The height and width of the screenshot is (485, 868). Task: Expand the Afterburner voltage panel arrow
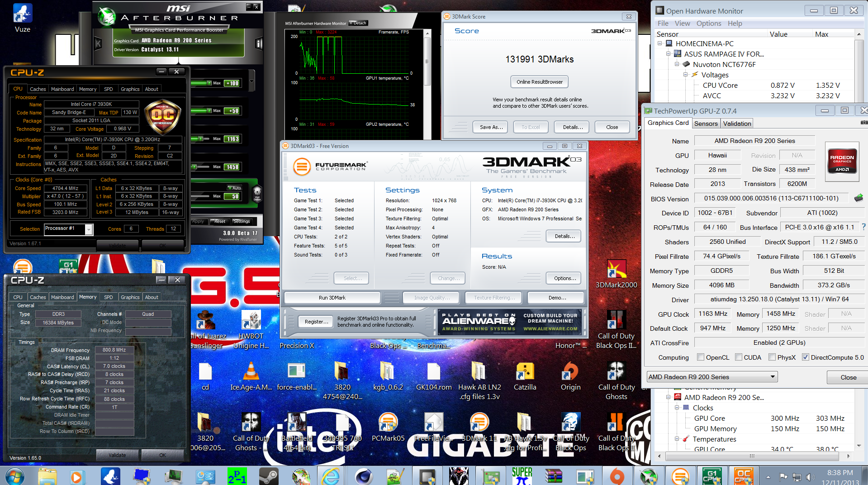click(x=251, y=82)
